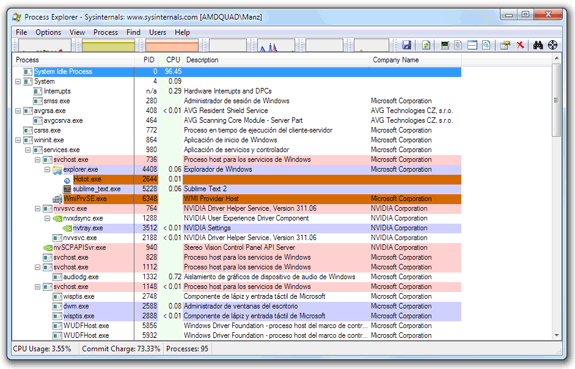Open the Find menu
Image resolution: width=575 pixels, height=369 pixels.
[x=133, y=32]
